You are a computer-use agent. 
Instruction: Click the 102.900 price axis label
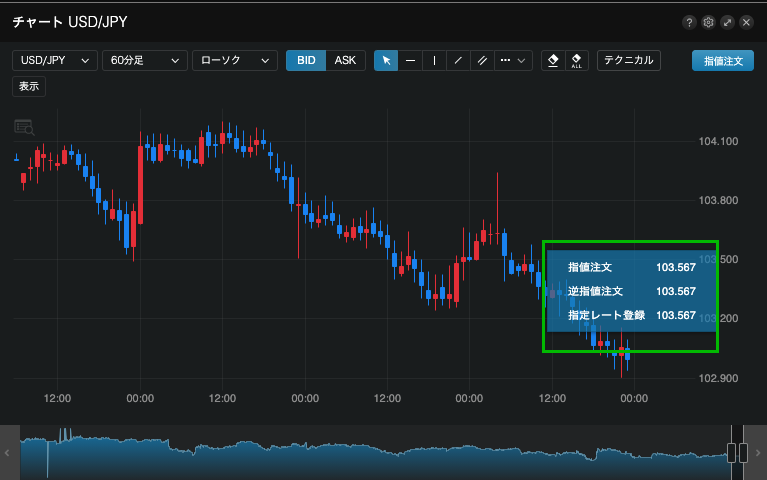[x=718, y=378]
